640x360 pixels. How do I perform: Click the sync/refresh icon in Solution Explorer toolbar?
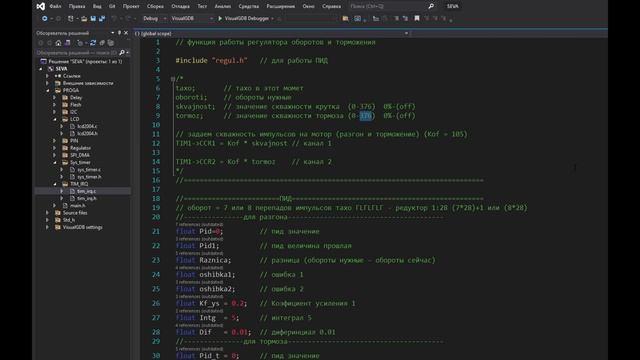[93, 43]
